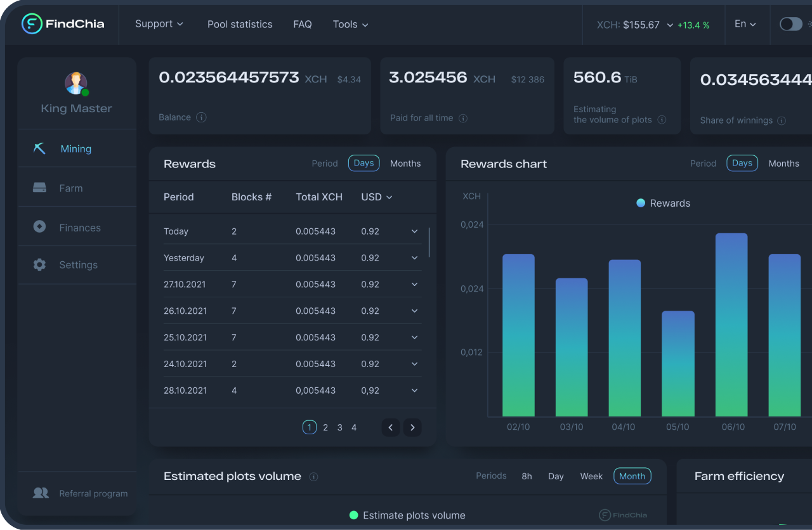812x530 pixels.
Task: Open the Tools dropdown menu
Action: (x=350, y=24)
